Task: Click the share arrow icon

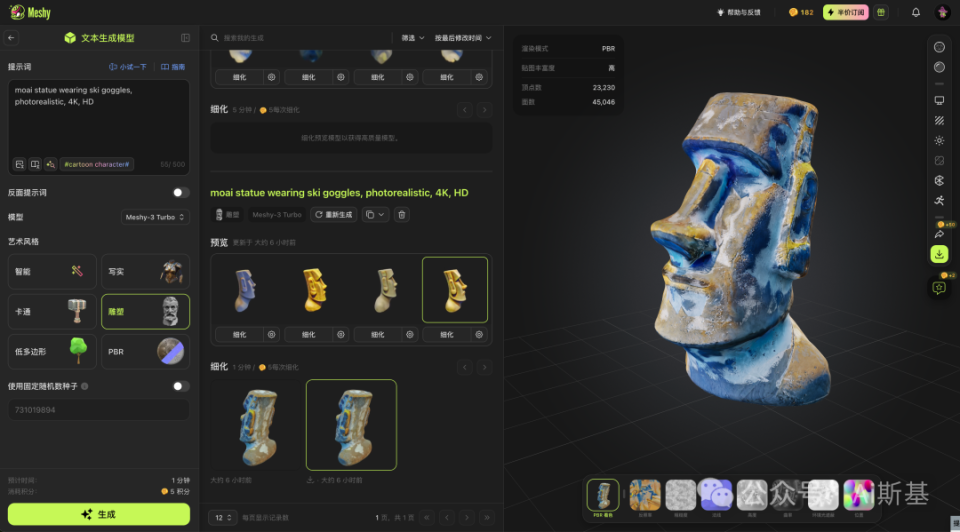Action: (939, 234)
